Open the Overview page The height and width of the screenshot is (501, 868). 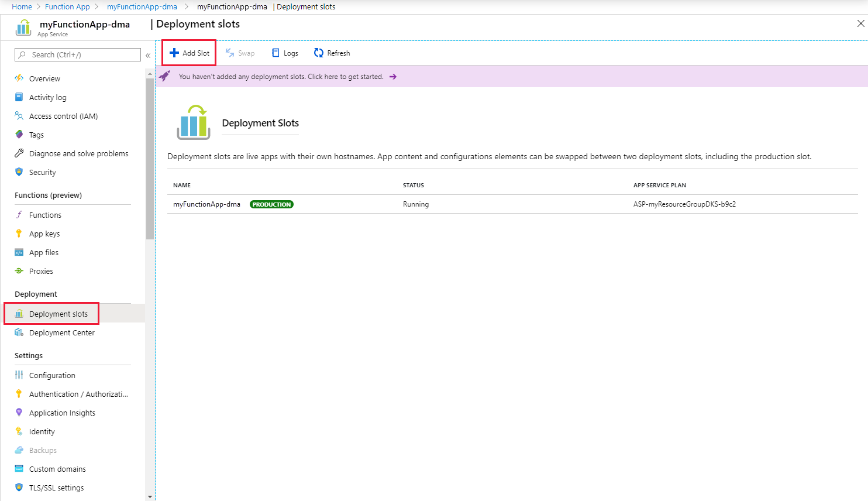click(x=45, y=78)
